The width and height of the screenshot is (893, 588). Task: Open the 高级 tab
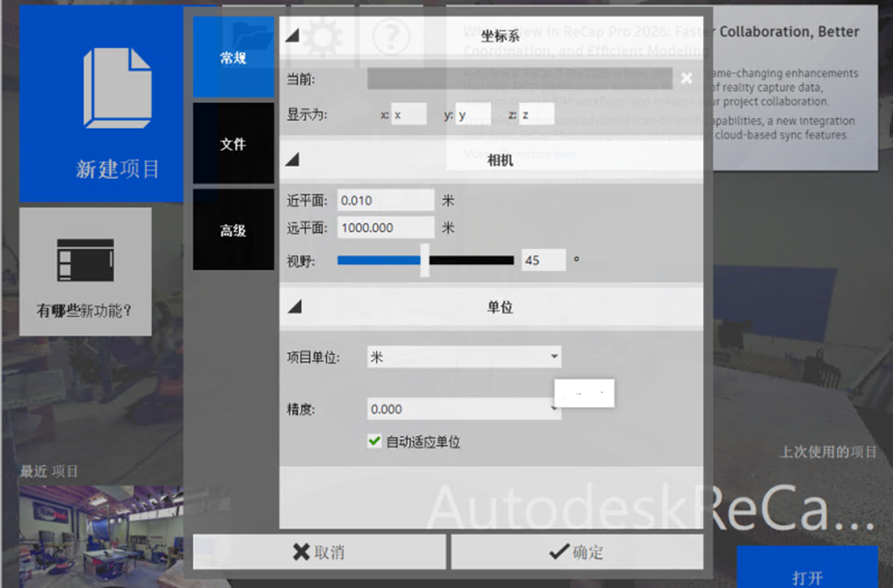pyautogui.click(x=233, y=230)
